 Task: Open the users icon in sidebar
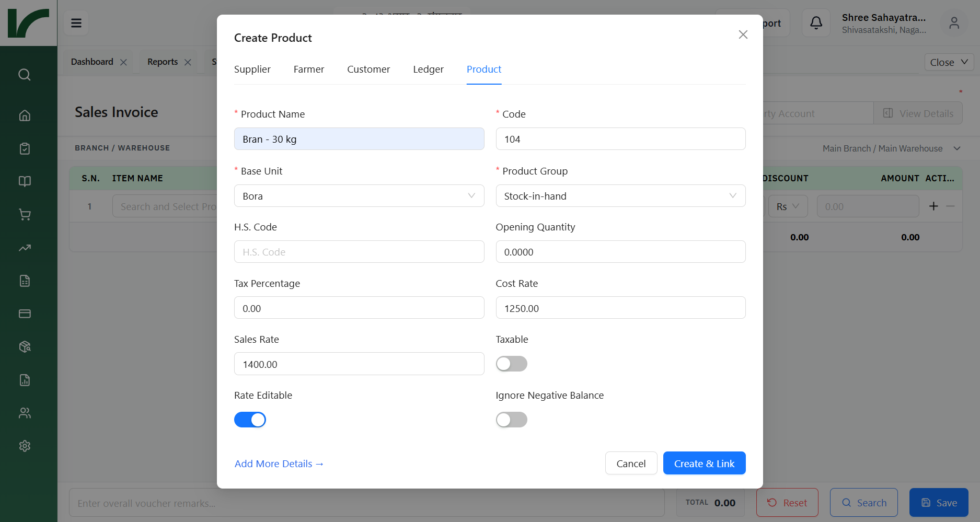pos(25,413)
